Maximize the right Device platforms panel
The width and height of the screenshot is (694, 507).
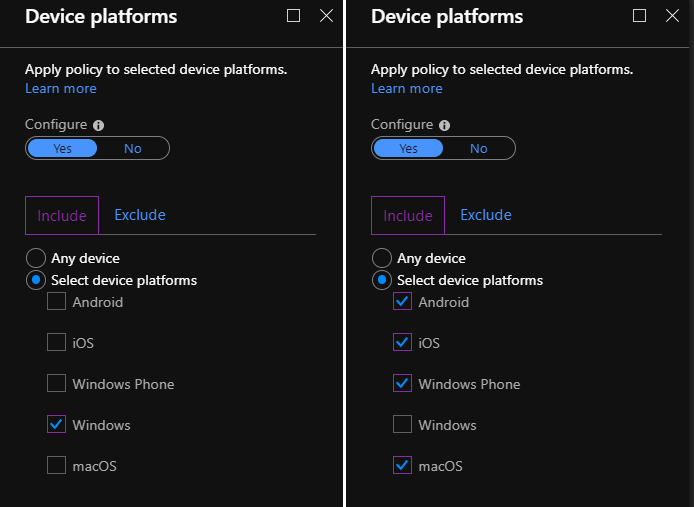coord(639,15)
